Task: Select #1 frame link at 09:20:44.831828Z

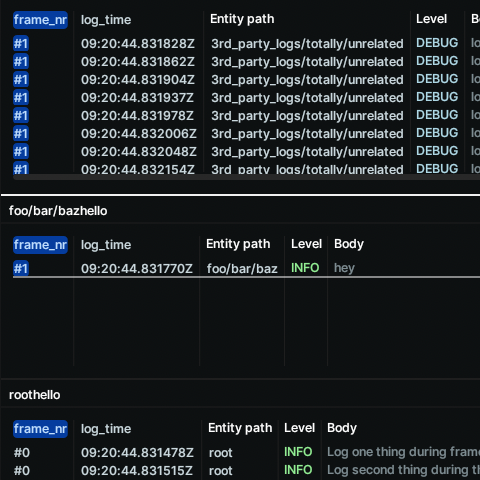Action: (21, 44)
